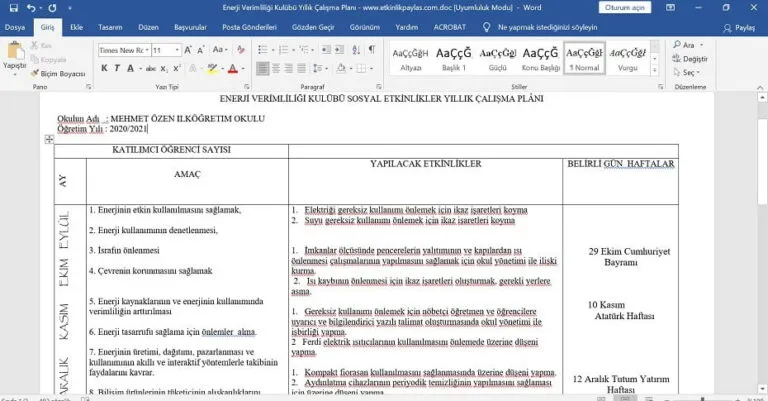
Task: Decrease font size with shrink font icon
Action: click(201, 50)
